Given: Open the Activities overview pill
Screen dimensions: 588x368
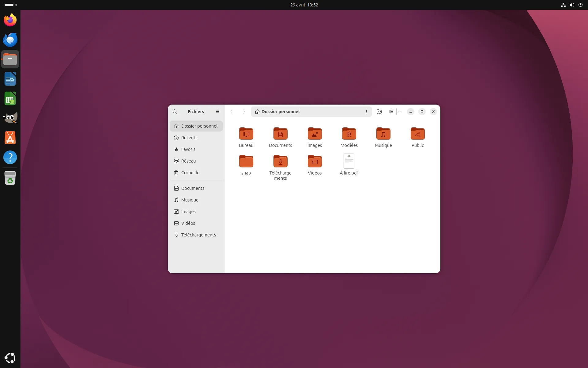Looking at the screenshot, I should 11,5.
